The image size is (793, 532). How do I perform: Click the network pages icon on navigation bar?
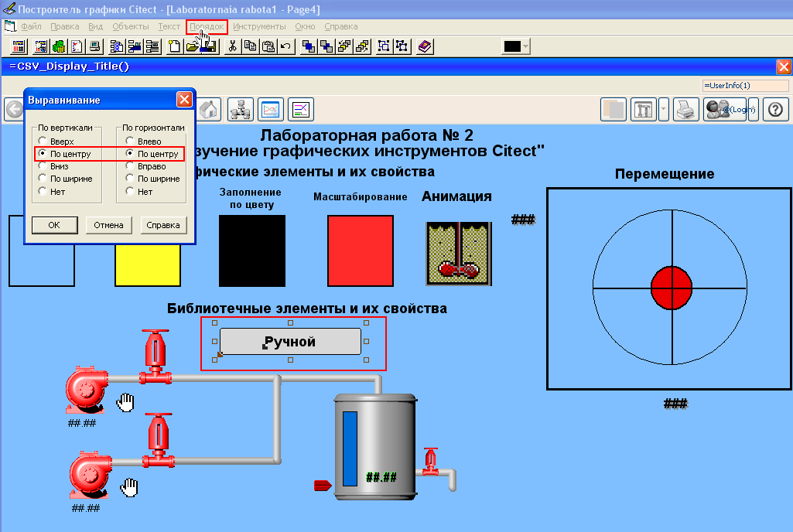click(241, 109)
